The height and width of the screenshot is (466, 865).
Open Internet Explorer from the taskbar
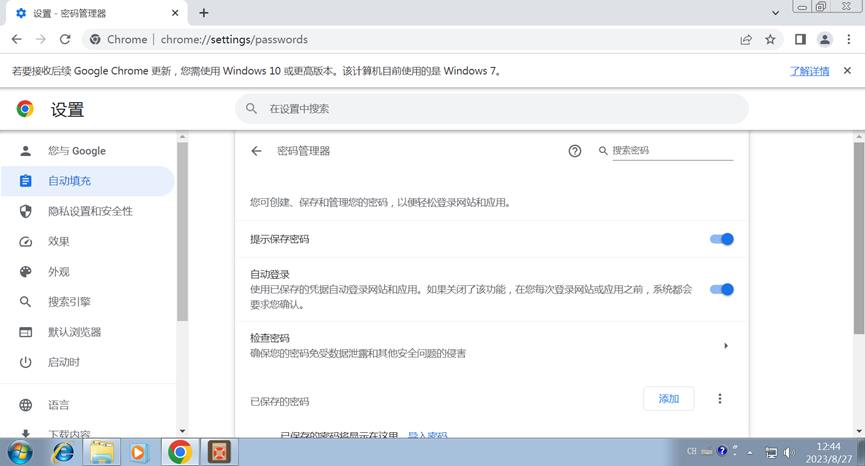pos(62,452)
